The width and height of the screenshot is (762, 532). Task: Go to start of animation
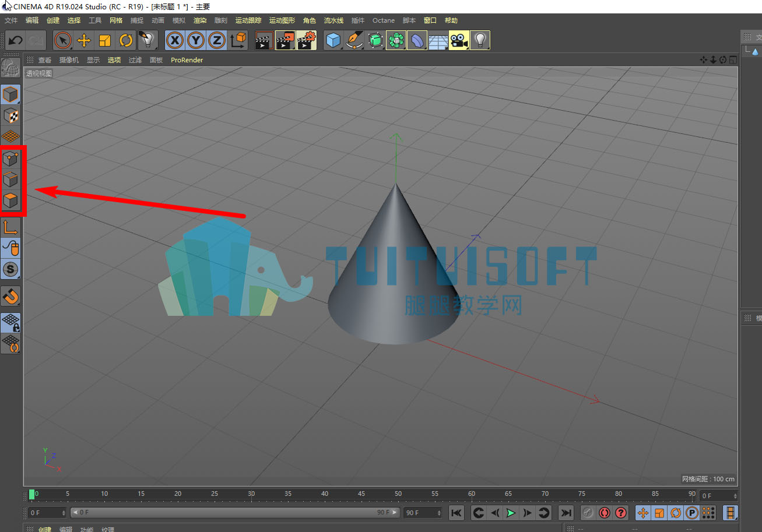click(457, 513)
